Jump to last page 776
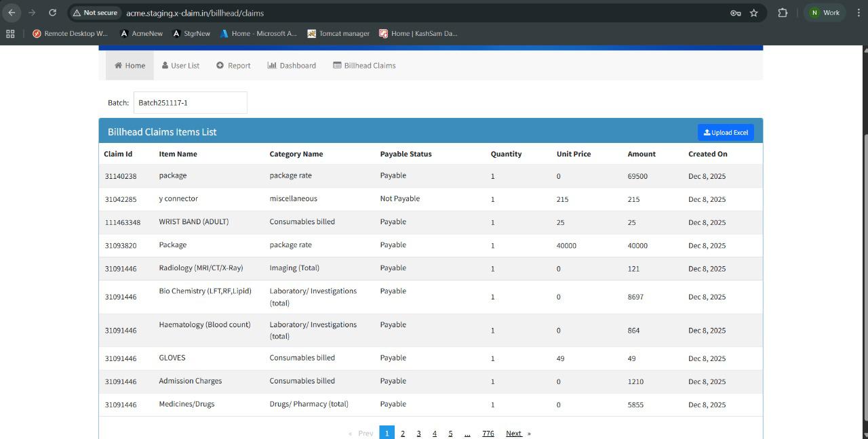Screen dimensions: 868x439 (x=488, y=433)
